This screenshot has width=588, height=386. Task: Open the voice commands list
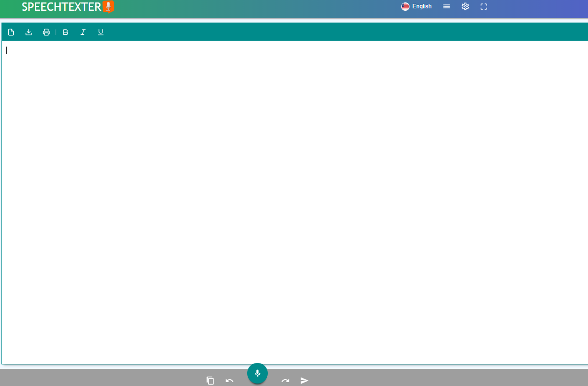[446, 6]
